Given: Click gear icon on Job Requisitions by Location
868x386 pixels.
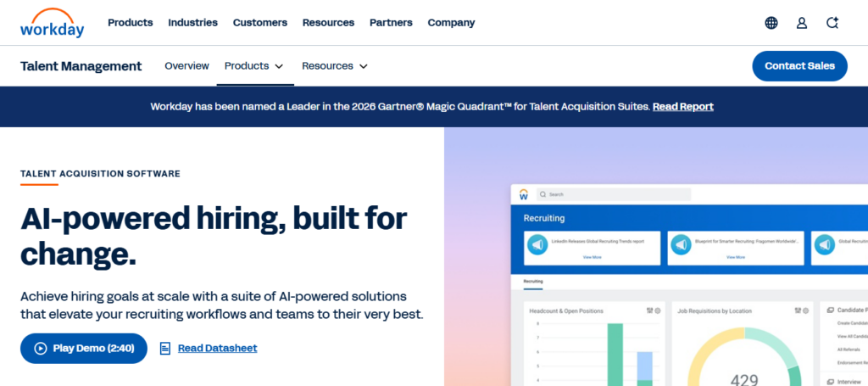Looking at the screenshot, I should pos(806,310).
